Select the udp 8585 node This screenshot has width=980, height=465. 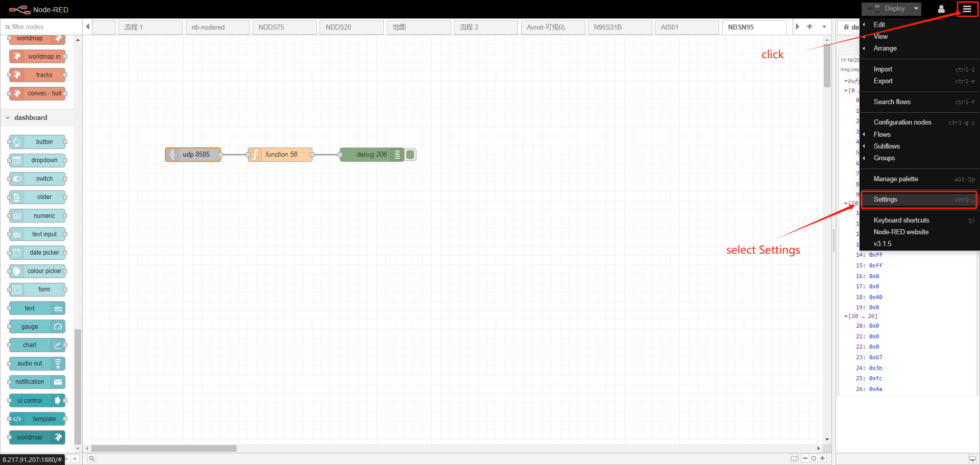pyautogui.click(x=193, y=155)
